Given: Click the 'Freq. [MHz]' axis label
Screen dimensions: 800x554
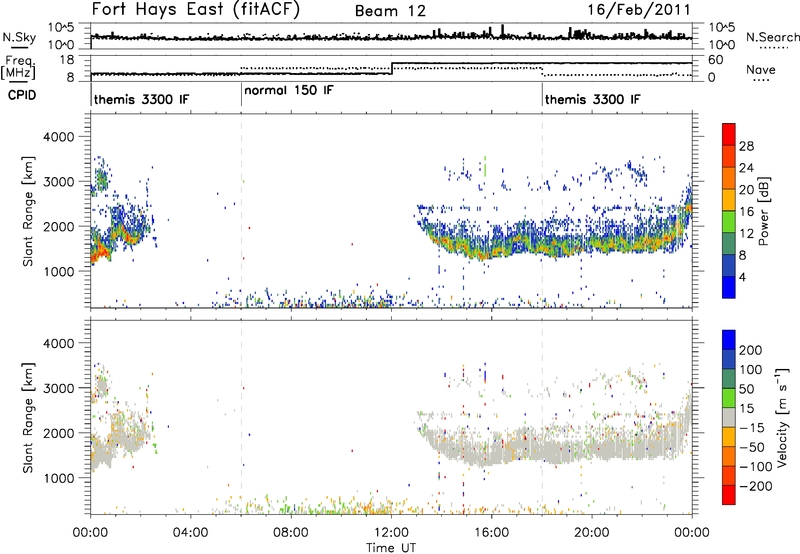Looking at the screenshot, I should [18, 67].
